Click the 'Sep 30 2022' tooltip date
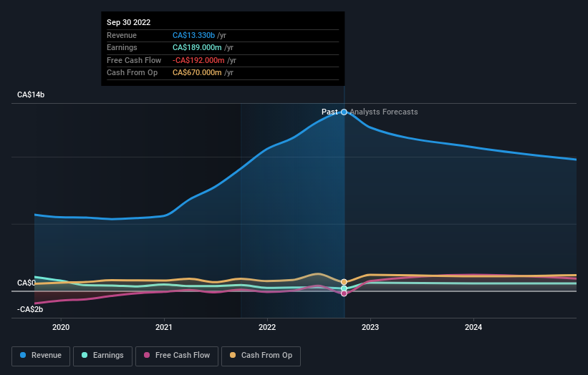Viewport: 588px width, 375px height. (x=129, y=22)
